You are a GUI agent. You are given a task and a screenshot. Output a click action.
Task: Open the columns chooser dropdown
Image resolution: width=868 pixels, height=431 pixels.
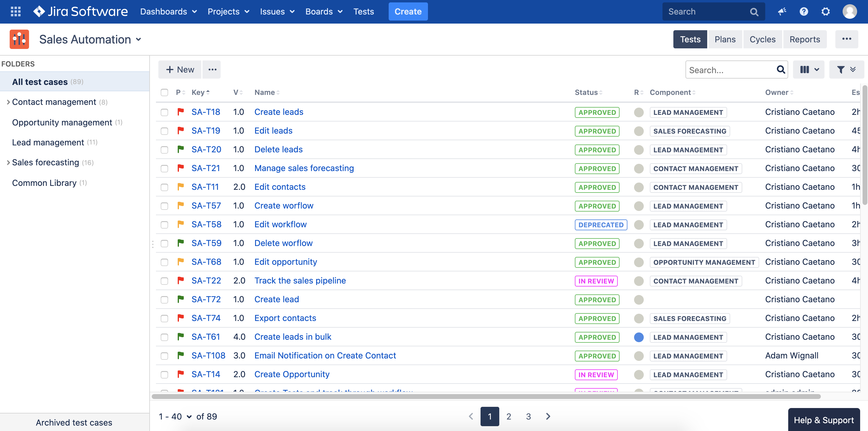pos(808,70)
